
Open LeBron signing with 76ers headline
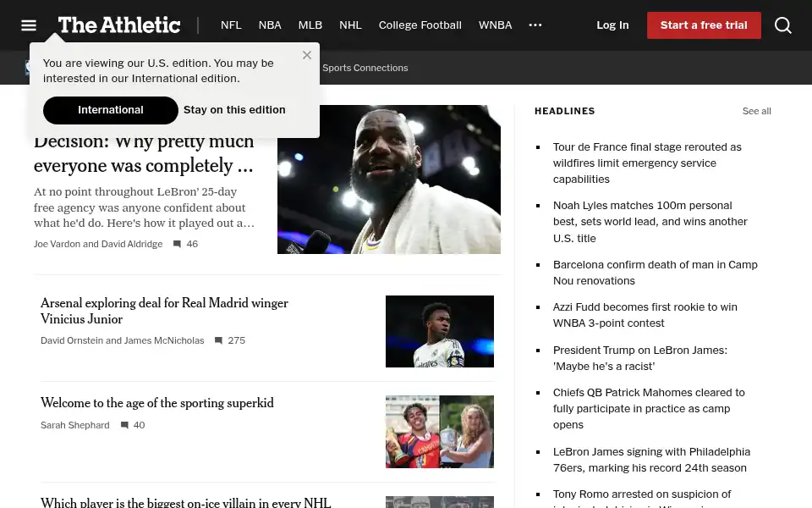651,459
